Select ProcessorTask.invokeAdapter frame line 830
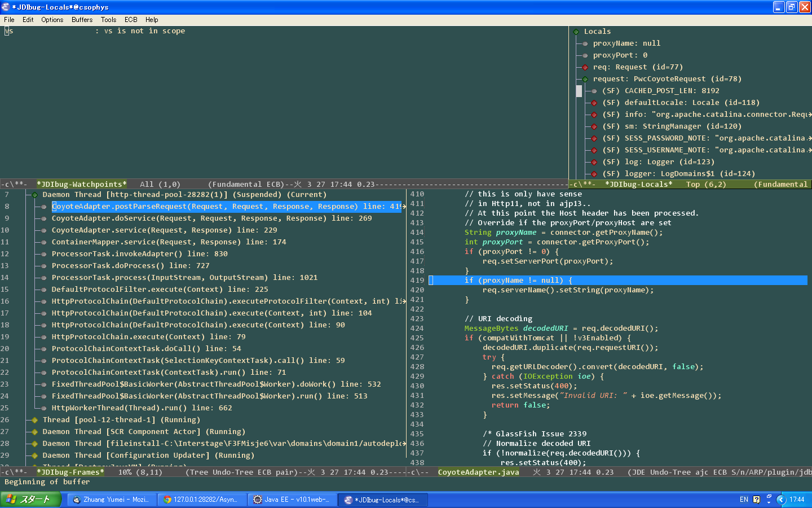The height and width of the screenshot is (508, 812). click(139, 254)
